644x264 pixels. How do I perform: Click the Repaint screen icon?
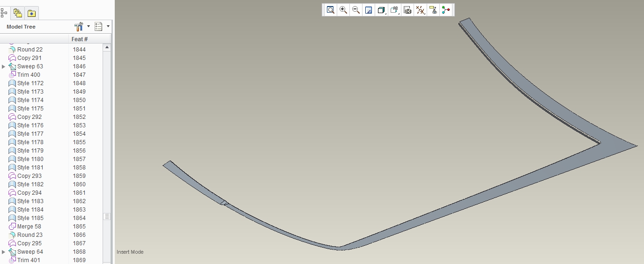tap(369, 10)
